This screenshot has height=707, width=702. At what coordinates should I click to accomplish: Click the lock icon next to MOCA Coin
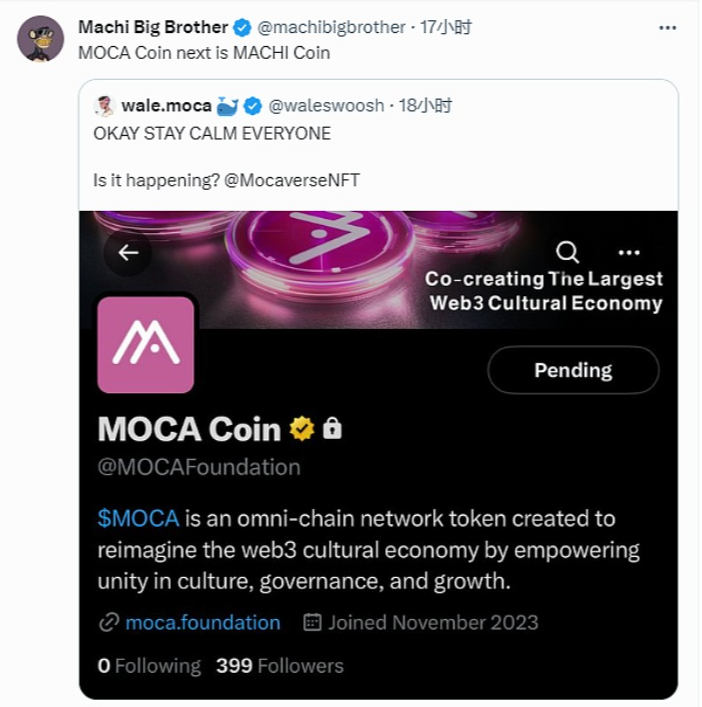tap(332, 429)
